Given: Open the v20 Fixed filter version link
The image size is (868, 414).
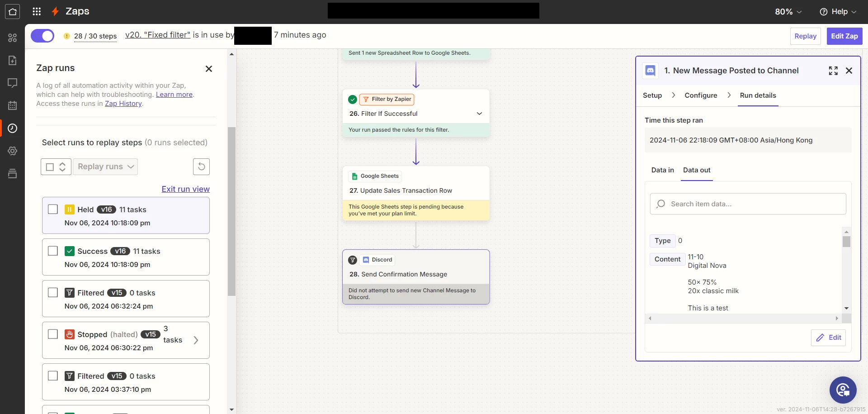Looking at the screenshot, I should (x=158, y=35).
